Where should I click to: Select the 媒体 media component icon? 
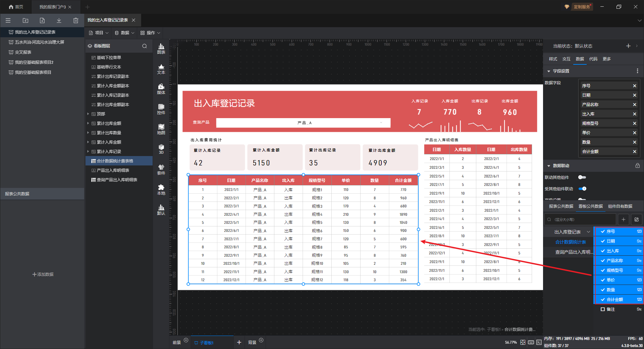click(161, 89)
